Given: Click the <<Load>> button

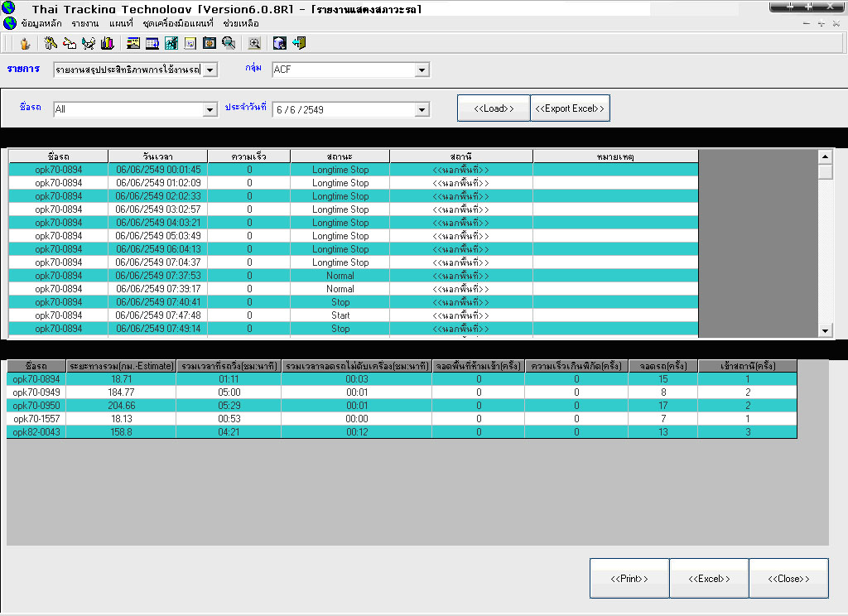Looking at the screenshot, I should (x=494, y=108).
